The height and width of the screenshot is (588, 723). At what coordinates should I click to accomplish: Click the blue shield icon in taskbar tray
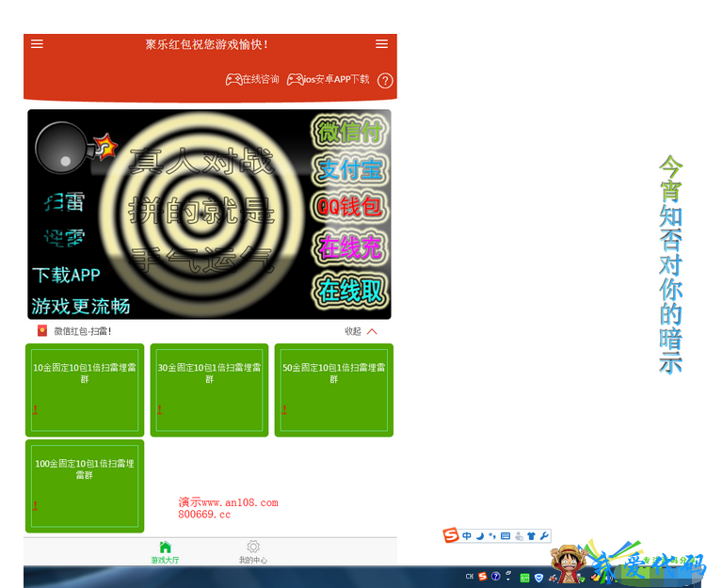pyautogui.click(x=538, y=578)
